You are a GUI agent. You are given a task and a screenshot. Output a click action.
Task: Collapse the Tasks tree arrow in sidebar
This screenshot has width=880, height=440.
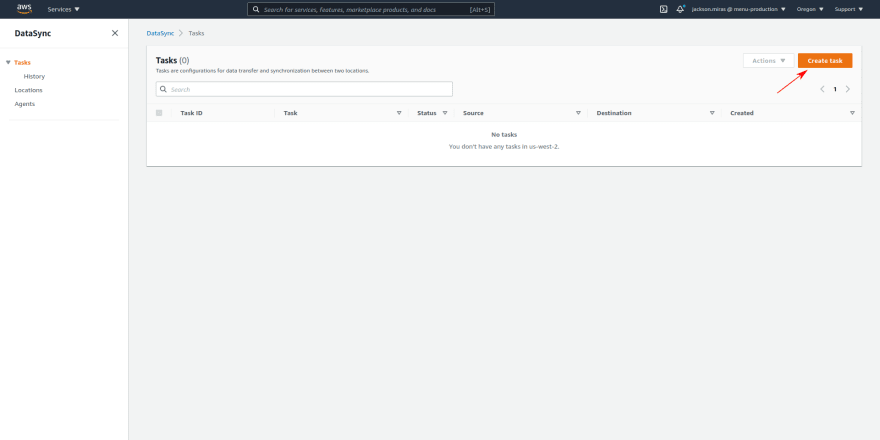(x=8, y=62)
